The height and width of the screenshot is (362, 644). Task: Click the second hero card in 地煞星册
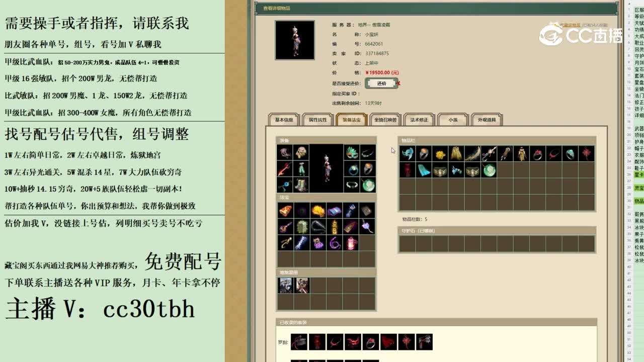(x=301, y=285)
